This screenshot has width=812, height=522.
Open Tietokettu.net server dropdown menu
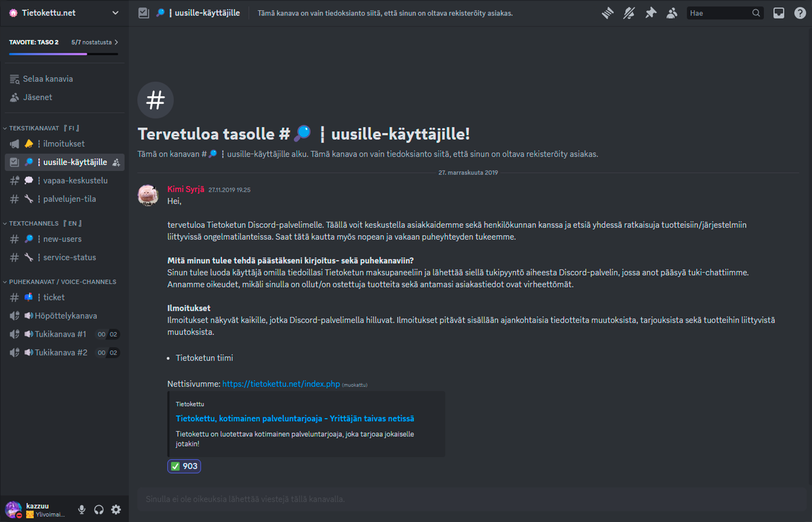tap(64, 13)
